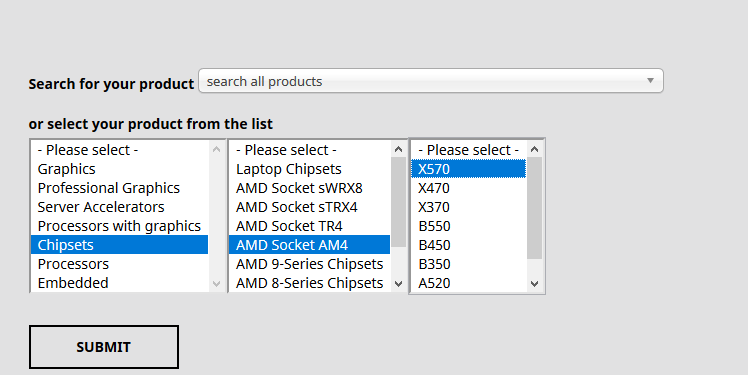748x375 pixels.
Task: Click down arrow of chipset model scrollbar
Action: [x=535, y=284]
